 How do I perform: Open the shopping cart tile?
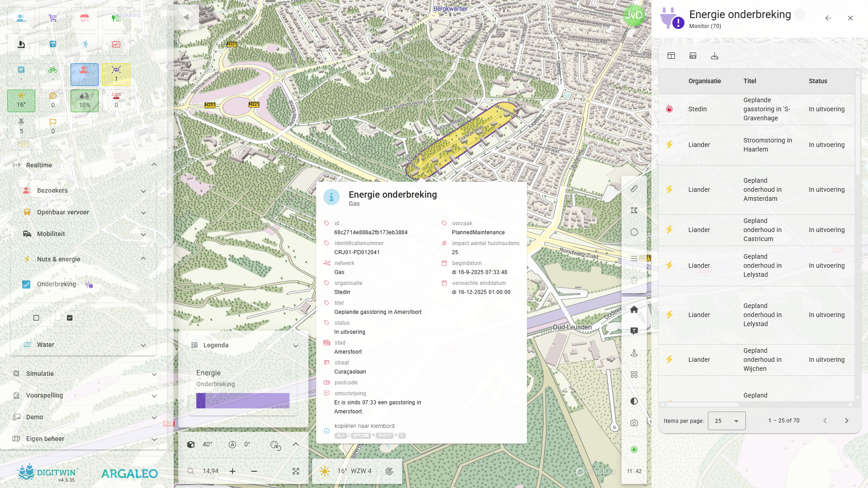click(53, 18)
